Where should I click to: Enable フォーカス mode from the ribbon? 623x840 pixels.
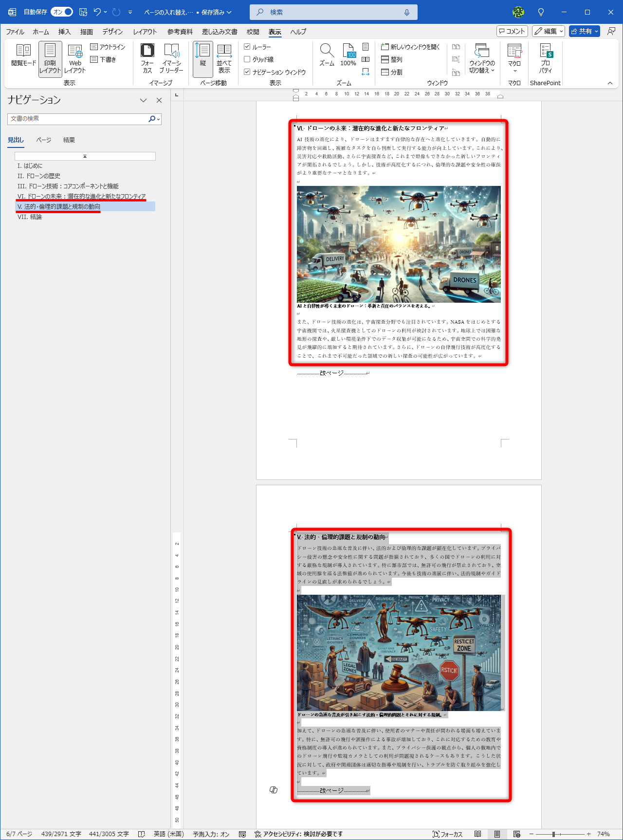pos(147,59)
